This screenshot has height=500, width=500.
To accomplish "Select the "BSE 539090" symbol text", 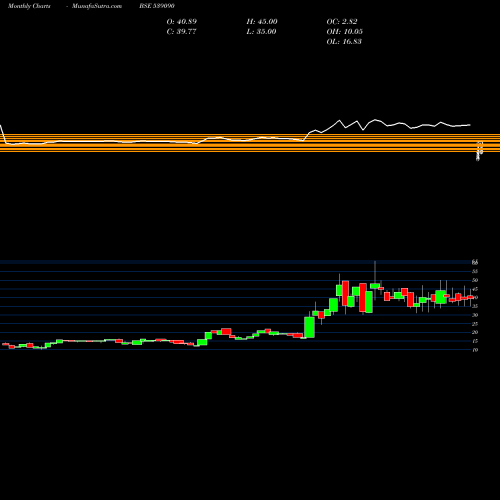I will (157, 6).
